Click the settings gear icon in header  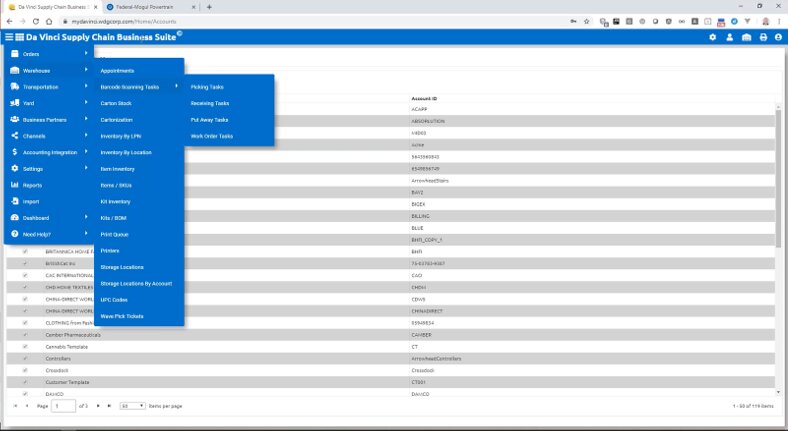tap(713, 37)
